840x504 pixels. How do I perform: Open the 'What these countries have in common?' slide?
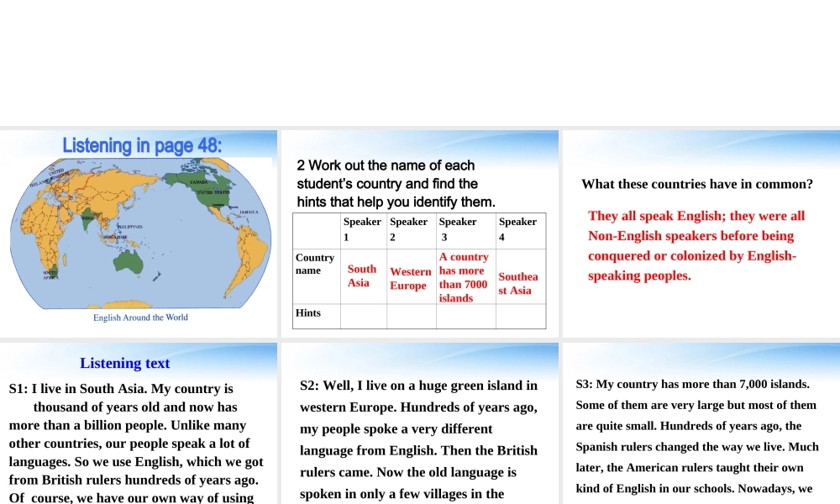[701, 234]
